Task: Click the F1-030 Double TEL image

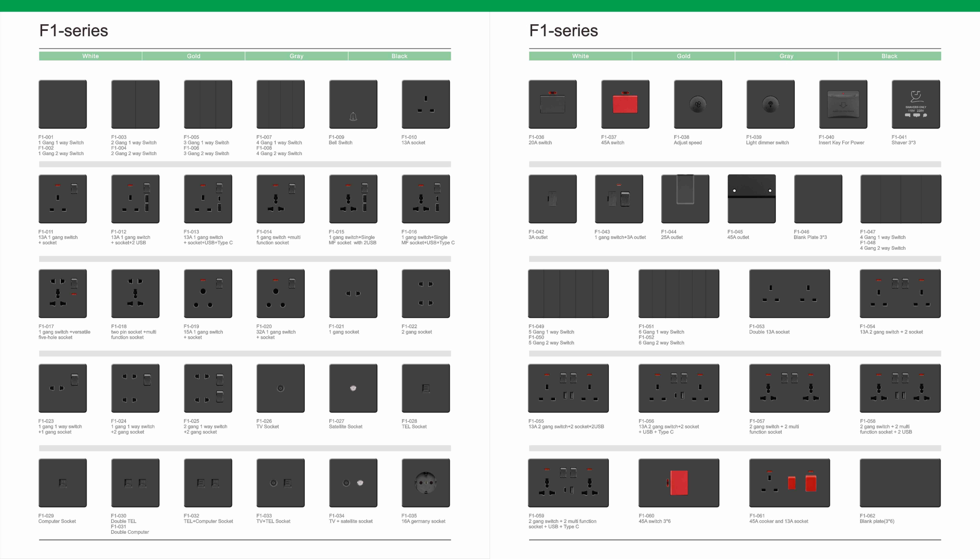Action: 135,483
